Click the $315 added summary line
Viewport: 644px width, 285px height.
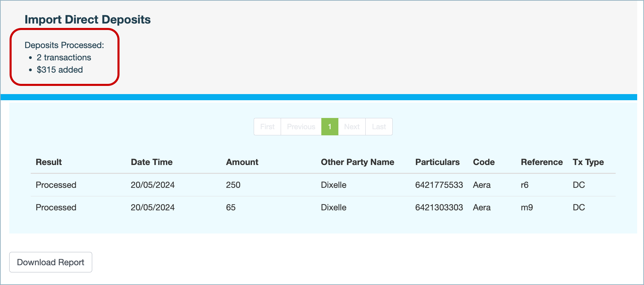click(60, 70)
